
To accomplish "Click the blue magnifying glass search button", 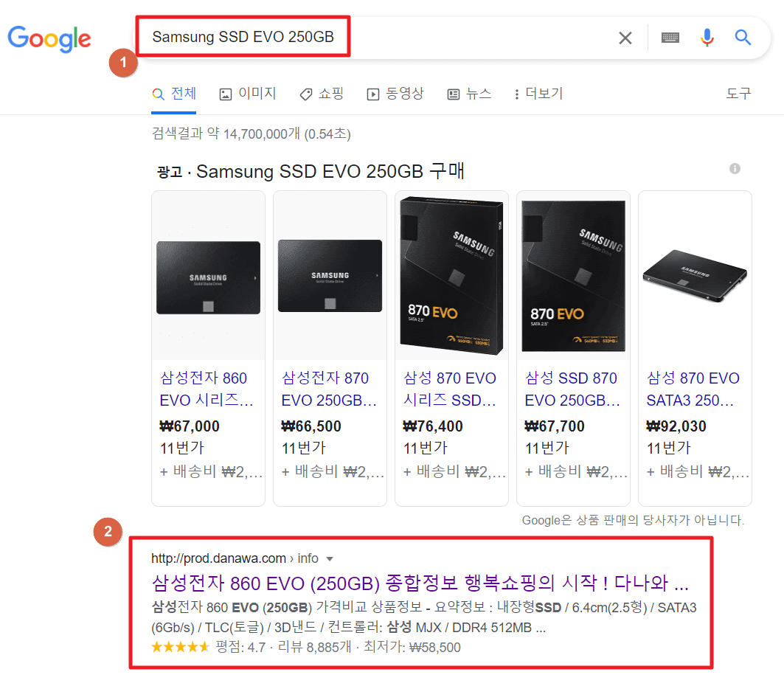I will coord(743,38).
